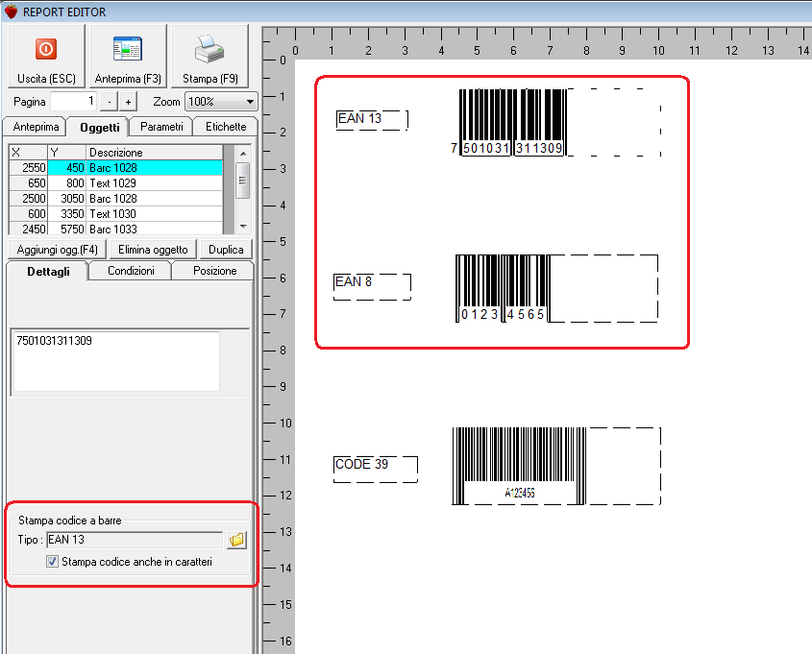Select the Barc 1033 row
The image size is (812, 654).
click(116, 229)
